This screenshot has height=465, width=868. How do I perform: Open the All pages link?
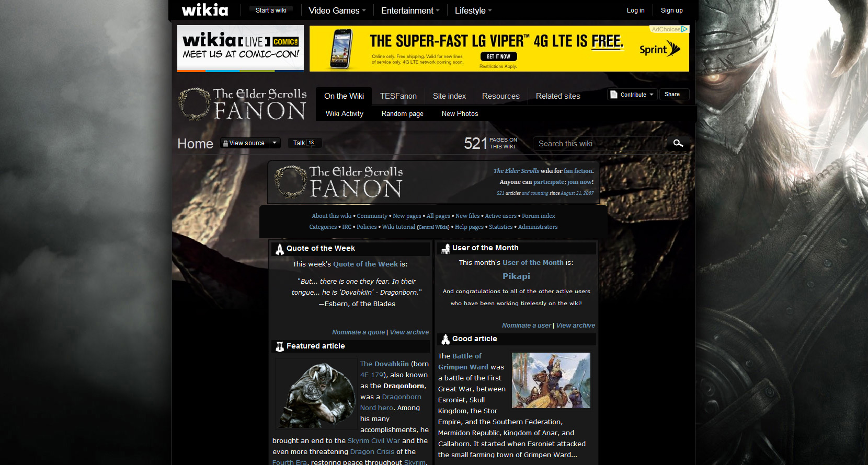(x=438, y=216)
